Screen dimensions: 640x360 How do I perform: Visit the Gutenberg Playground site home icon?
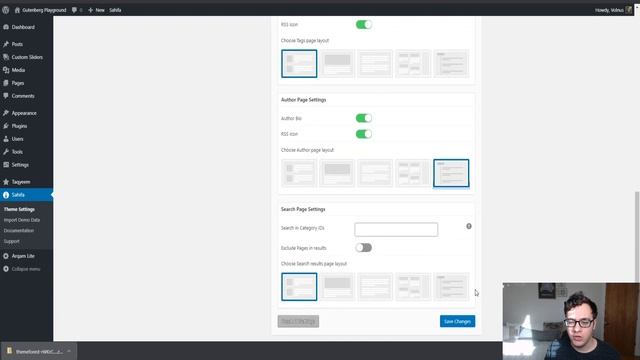pyautogui.click(x=17, y=10)
